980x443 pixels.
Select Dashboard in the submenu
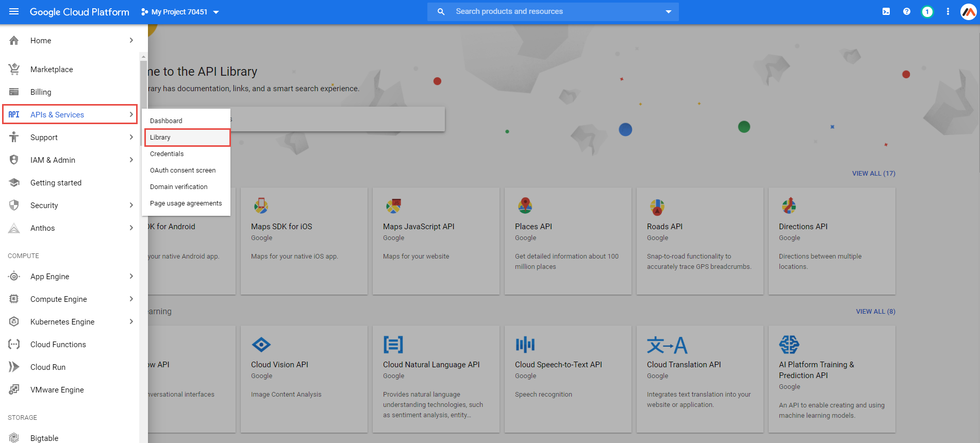[x=186, y=121]
